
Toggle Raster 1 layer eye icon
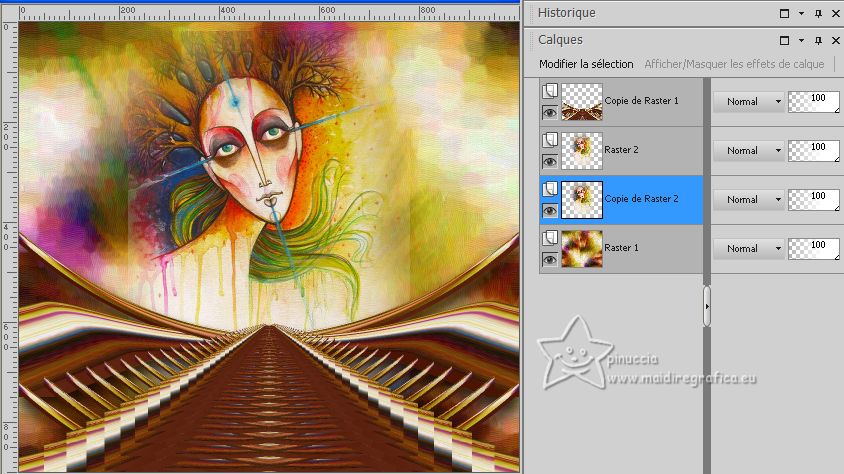[x=550, y=260]
